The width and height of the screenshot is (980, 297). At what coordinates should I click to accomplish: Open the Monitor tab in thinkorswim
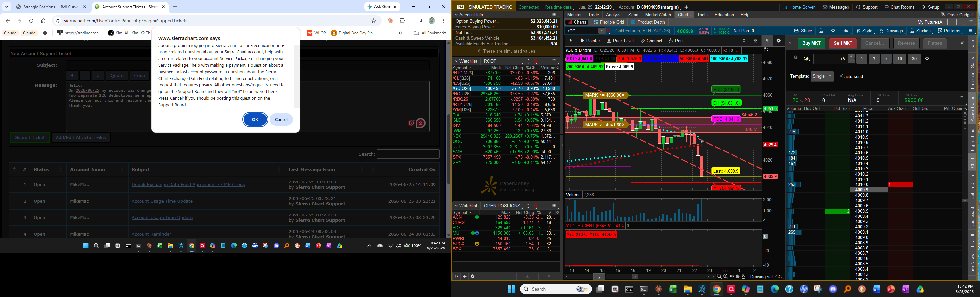click(x=575, y=15)
